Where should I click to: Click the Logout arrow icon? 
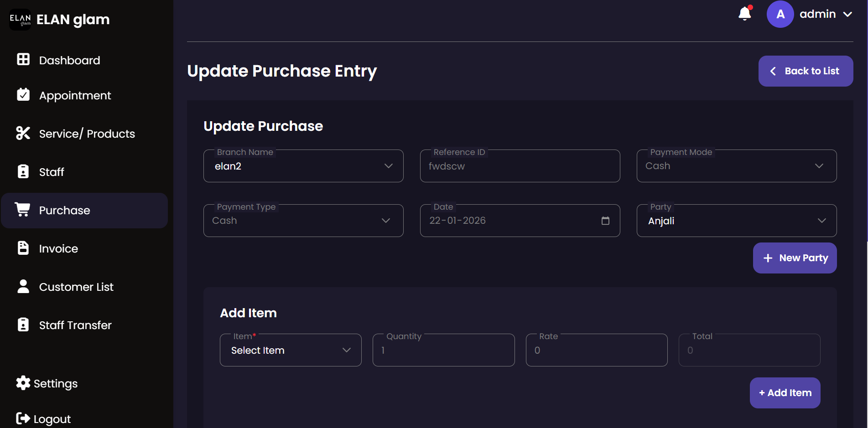[23, 418]
